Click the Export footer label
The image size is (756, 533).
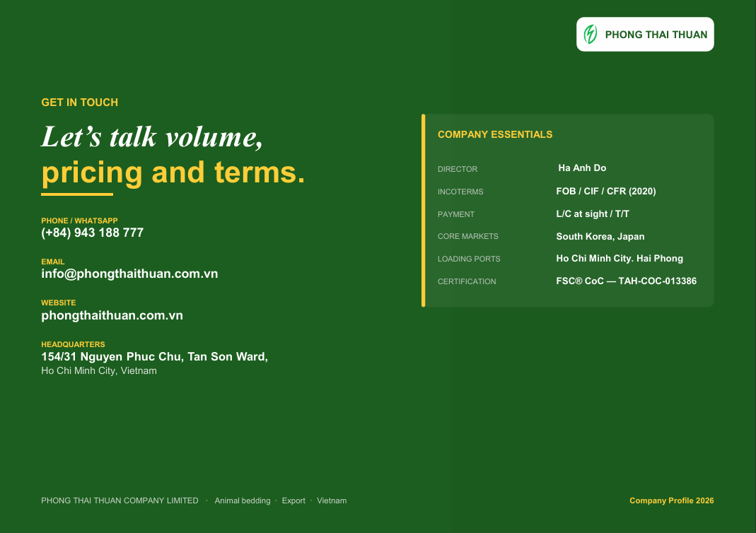[x=293, y=500]
